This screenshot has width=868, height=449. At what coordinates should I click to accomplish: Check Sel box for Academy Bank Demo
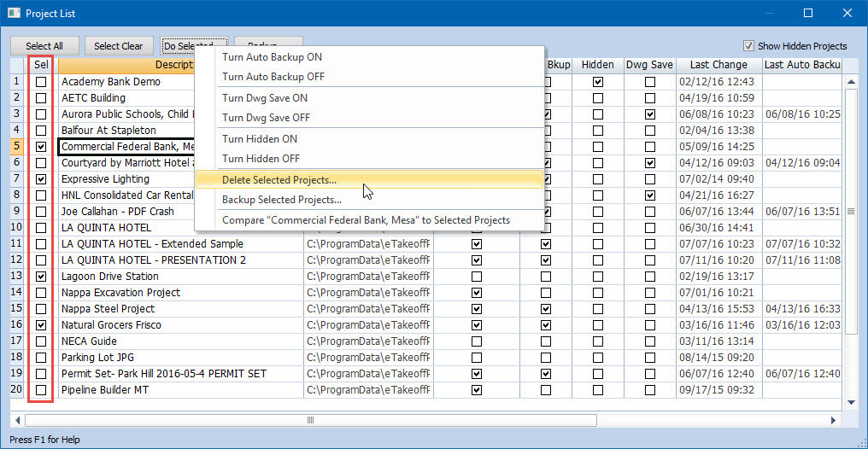(41, 82)
